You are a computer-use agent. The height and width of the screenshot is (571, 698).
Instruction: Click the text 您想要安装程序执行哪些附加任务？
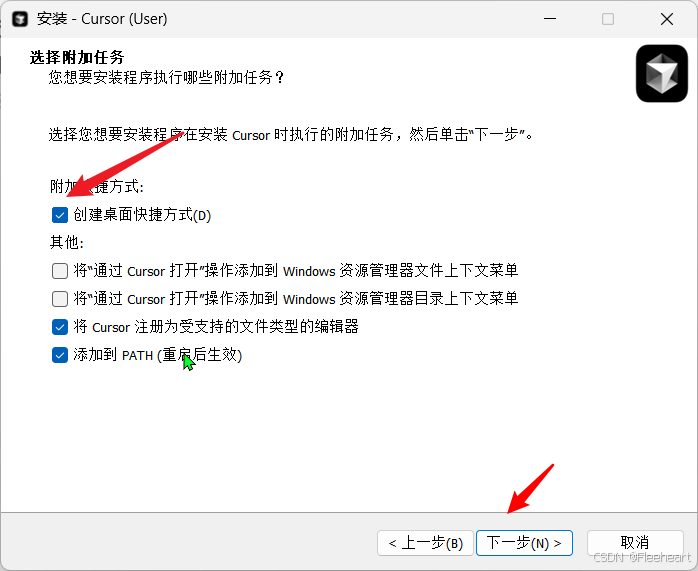166,77
